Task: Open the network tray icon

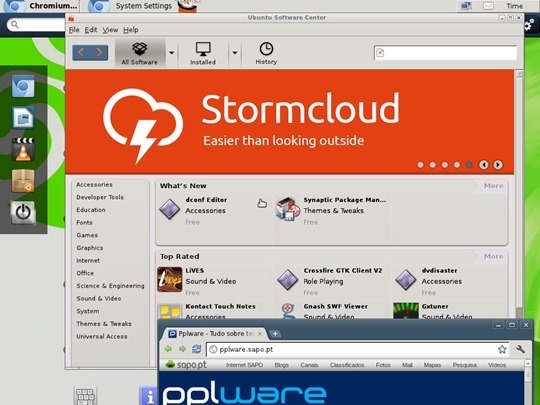Action: click(466, 6)
